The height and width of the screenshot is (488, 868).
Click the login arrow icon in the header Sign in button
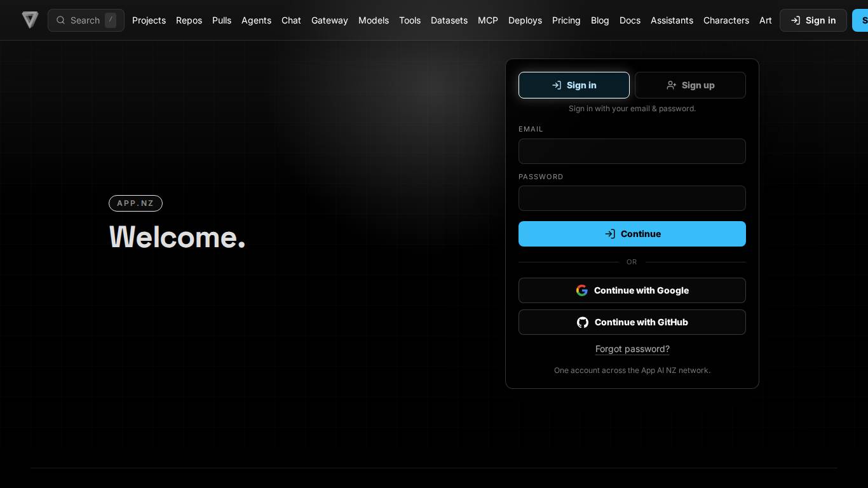pyautogui.click(x=795, y=20)
